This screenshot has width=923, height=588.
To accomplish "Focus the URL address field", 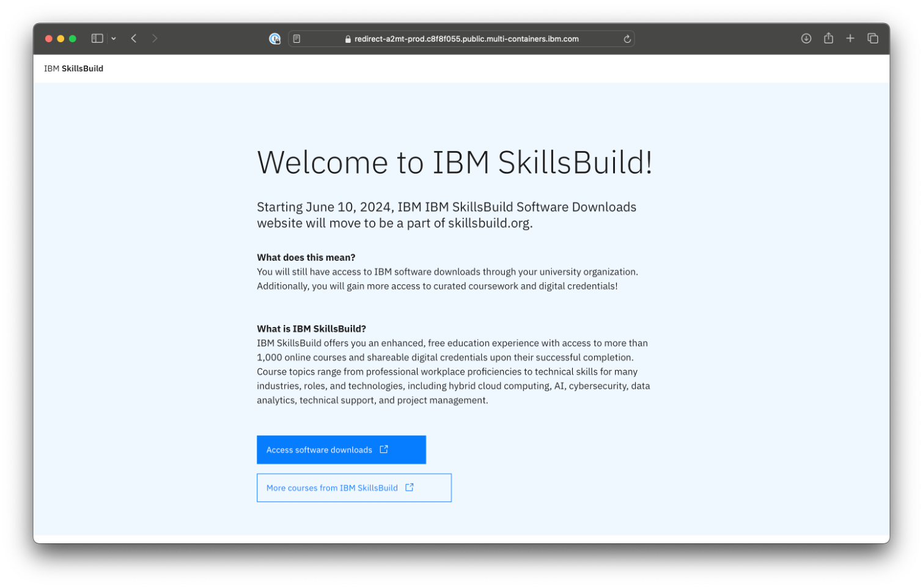I will point(461,39).
